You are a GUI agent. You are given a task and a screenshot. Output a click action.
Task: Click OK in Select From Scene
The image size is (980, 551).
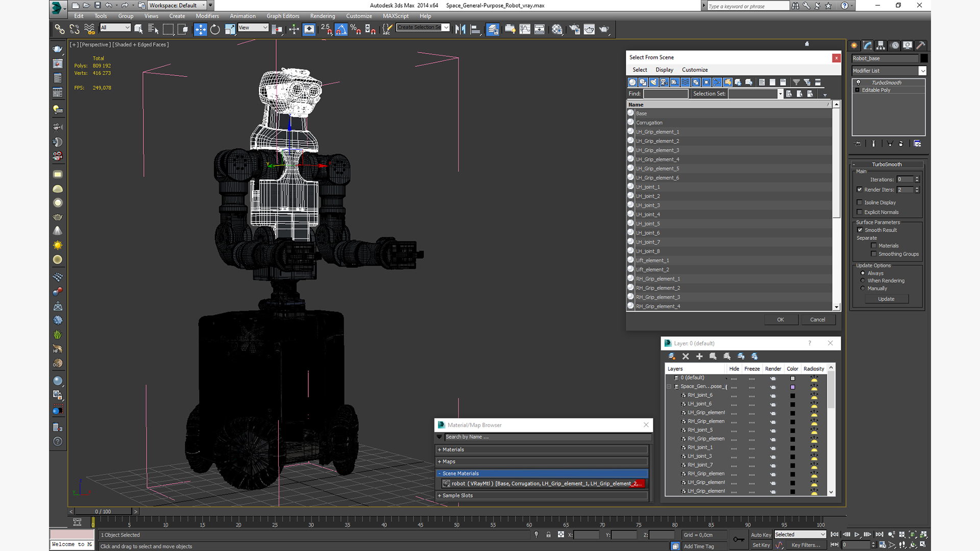780,319
